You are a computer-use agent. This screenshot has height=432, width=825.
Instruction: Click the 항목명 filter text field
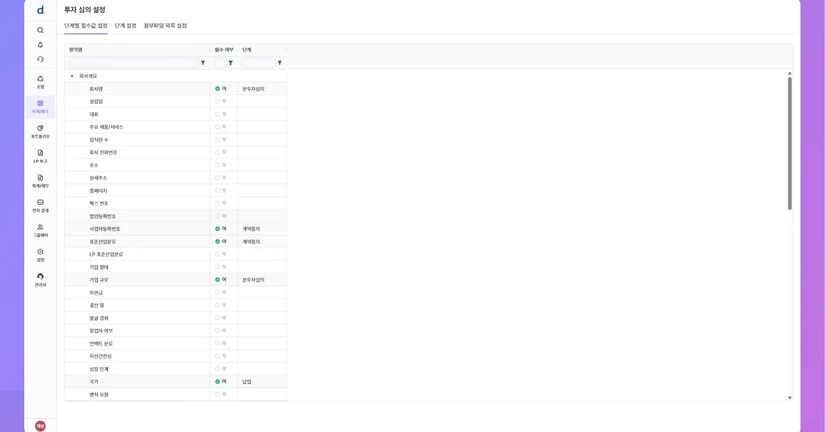point(134,63)
